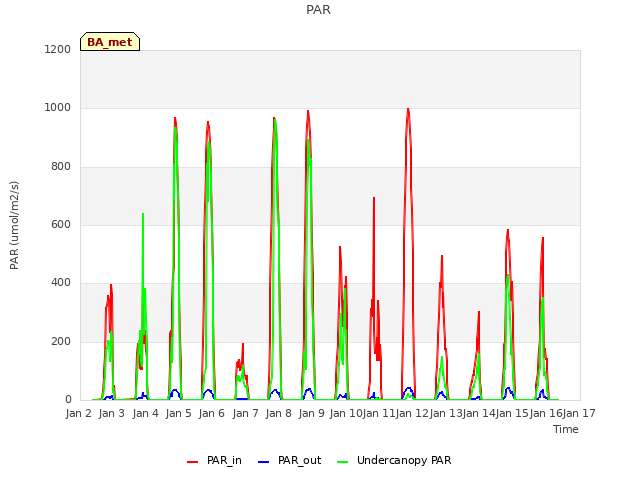The height and width of the screenshot is (480, 640).
Task: Click the Jan 11 x-axis label
Action: pos(379,413)
